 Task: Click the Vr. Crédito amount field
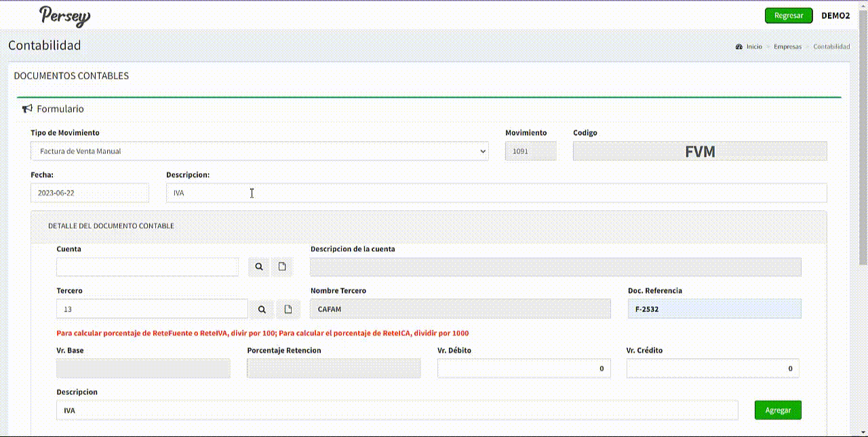[712, 368]
